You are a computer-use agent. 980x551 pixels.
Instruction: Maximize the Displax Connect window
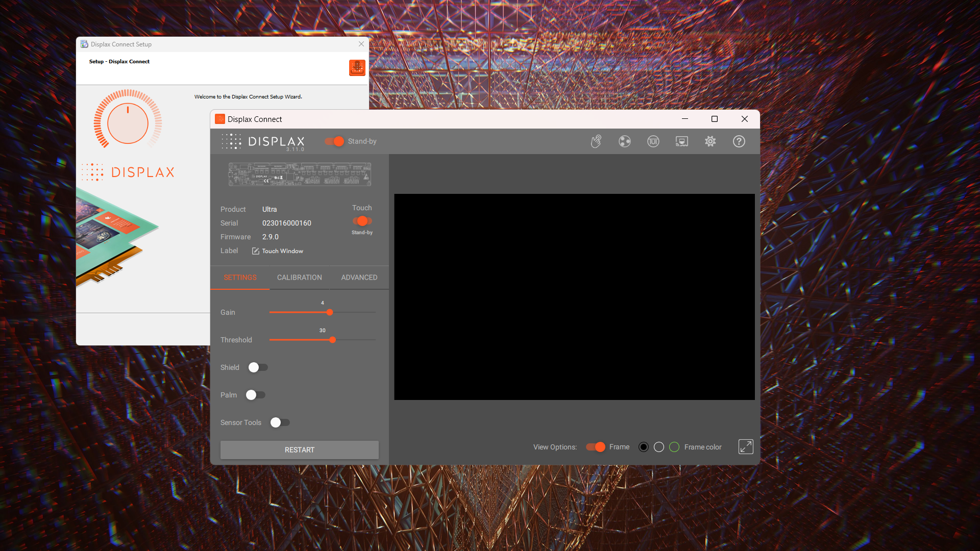tap(715, 119)
